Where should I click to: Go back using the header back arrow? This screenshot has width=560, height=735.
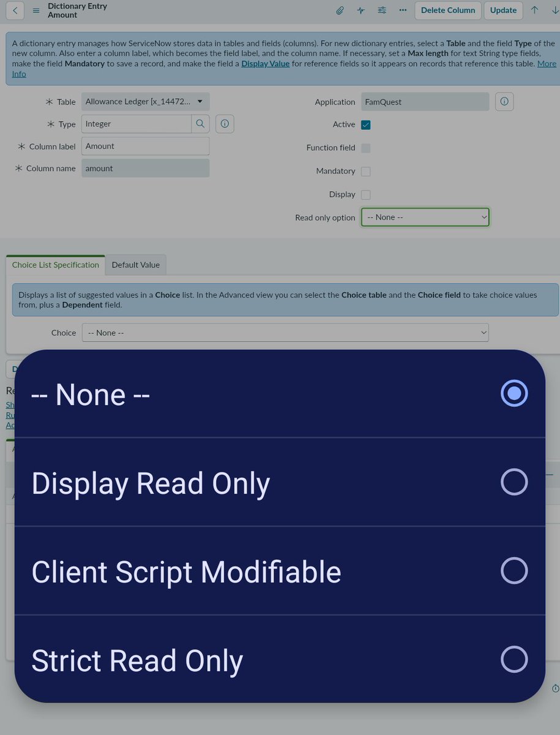15,10
